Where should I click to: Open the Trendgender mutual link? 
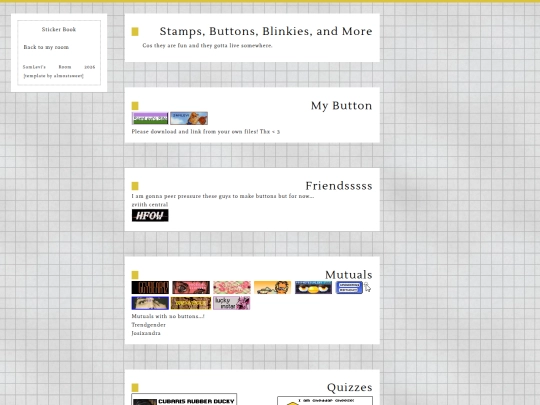148,325
